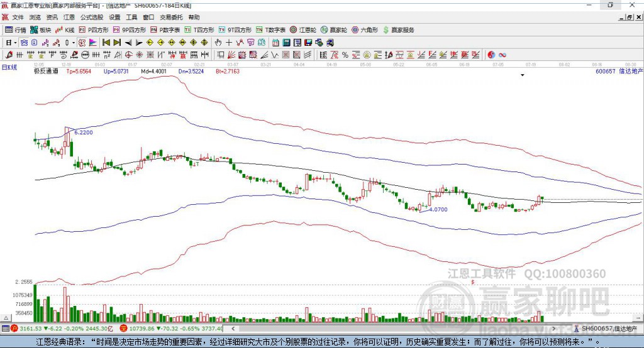
Task: Select the Gann fan lines tool
Action: pos(231,55)
